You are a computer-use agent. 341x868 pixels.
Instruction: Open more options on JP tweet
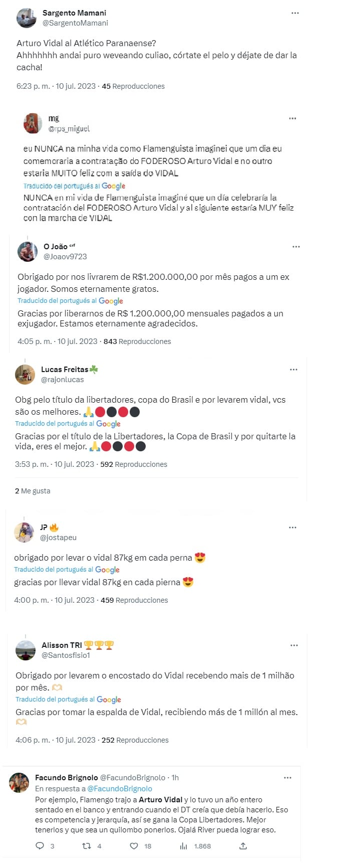tap(292, 528)
